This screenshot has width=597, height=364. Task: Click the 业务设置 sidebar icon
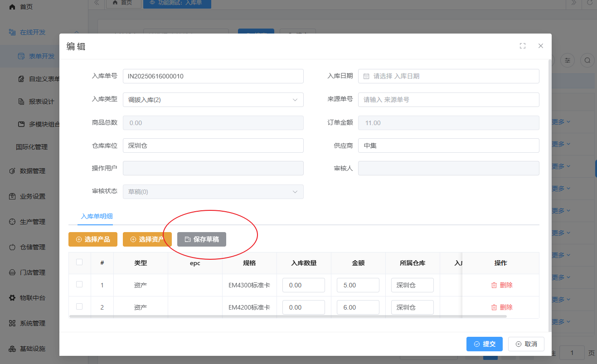12,196
